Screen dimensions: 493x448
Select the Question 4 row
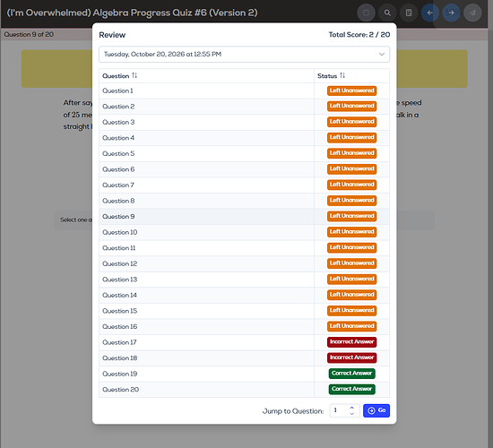pos(245,138)
